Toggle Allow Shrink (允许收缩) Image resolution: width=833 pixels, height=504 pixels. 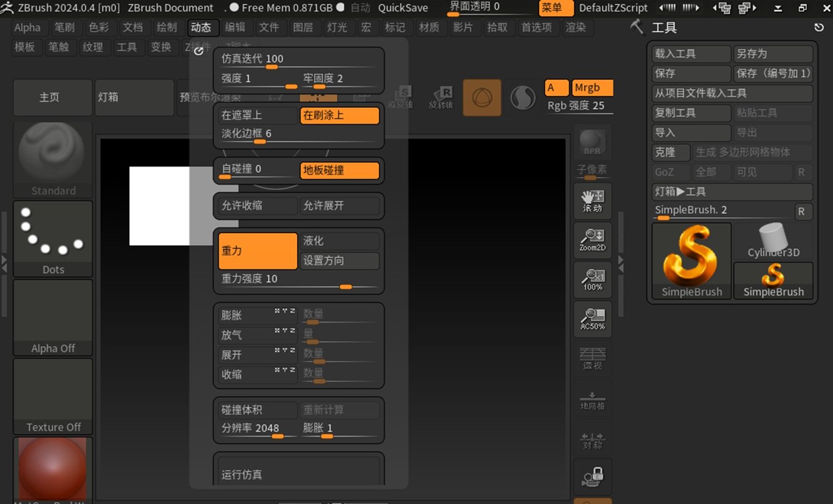(258, 206)
